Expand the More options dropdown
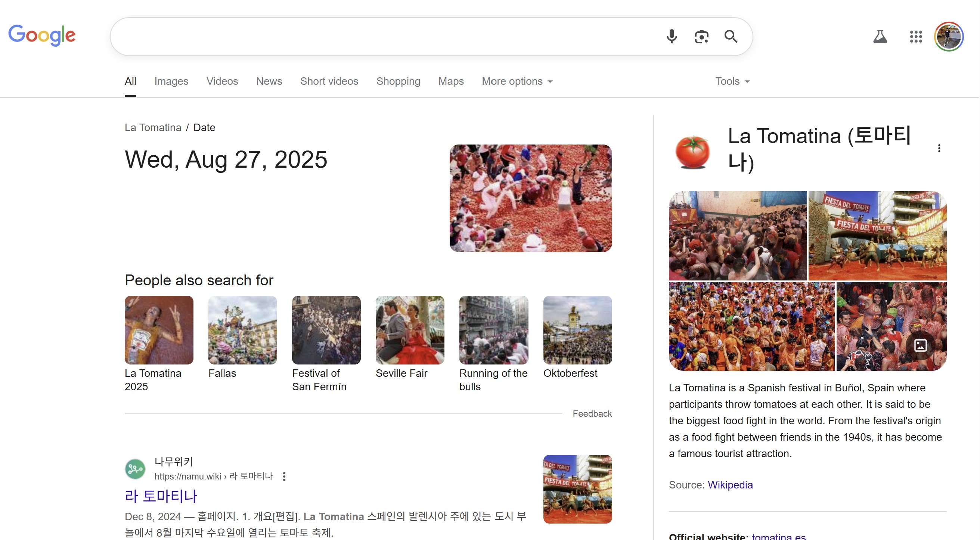The height and width of the screenshot is (540, 980). pyautogui.click(x=517, y=81)
